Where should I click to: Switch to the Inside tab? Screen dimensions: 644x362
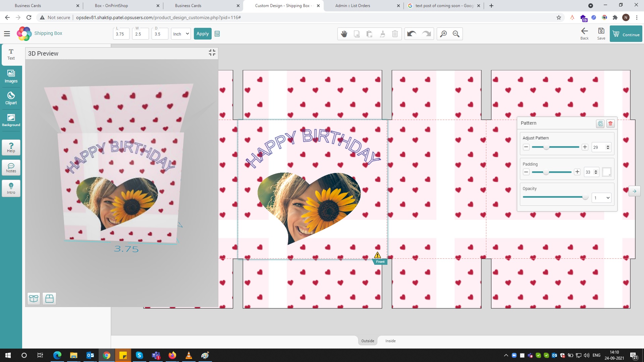(390, 341)
